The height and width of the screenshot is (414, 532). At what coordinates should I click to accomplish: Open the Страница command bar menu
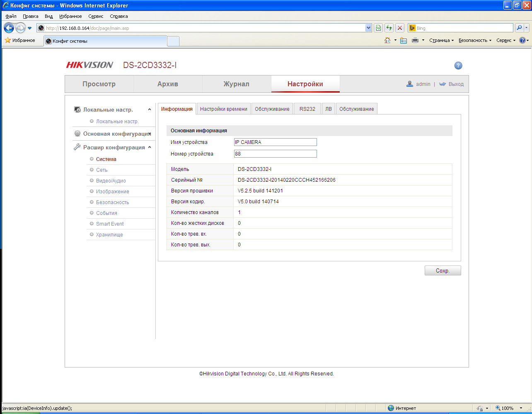442,40
